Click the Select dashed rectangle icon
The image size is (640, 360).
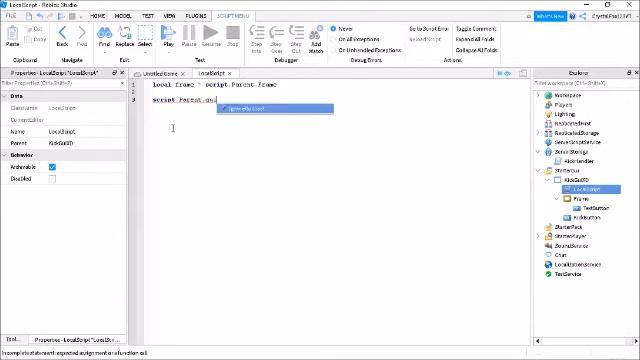145,33
